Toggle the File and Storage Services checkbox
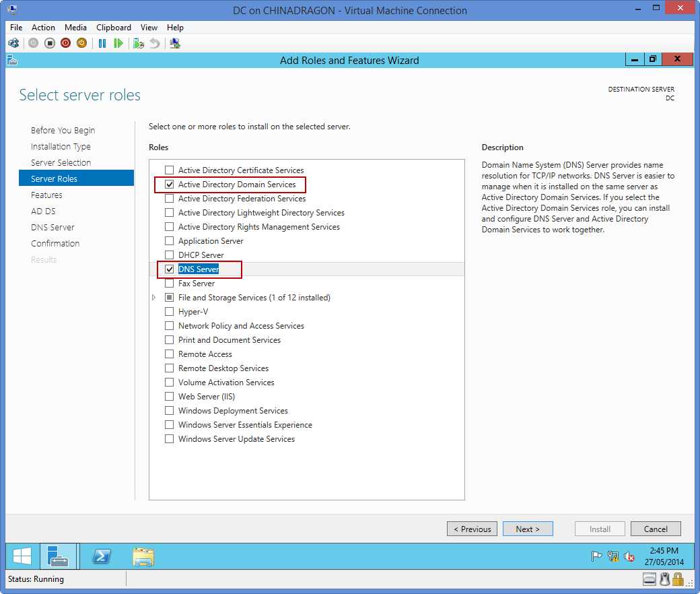Screen dimensions: 700x594 pyautogui.click(x=169, y=298)
